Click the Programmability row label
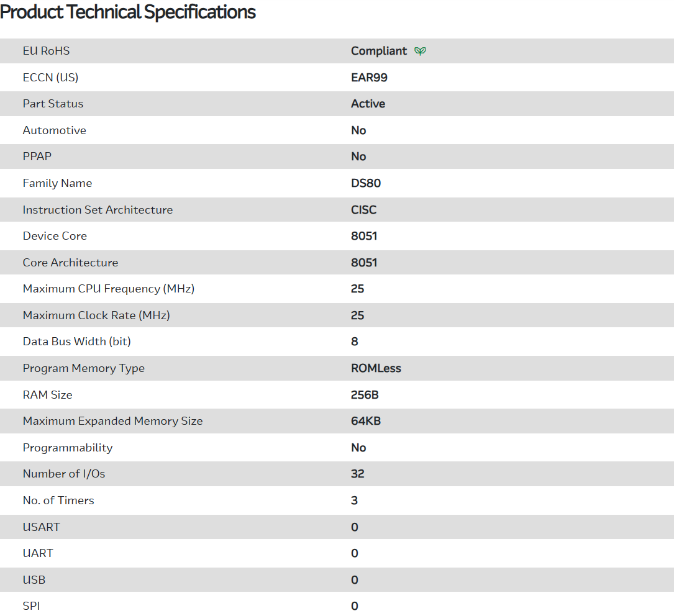The height and width of the screenshot is (616, 674). (x=68, y=448)
